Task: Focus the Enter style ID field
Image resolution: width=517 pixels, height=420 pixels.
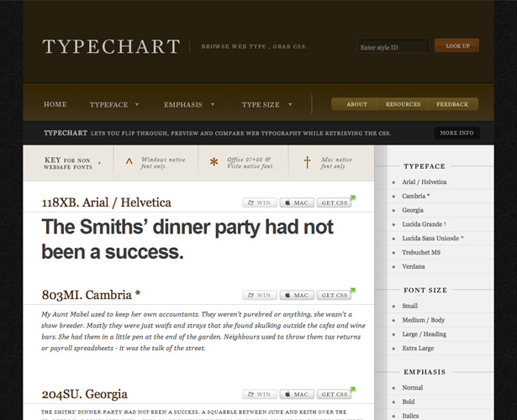Action: (x=393, y=46)
